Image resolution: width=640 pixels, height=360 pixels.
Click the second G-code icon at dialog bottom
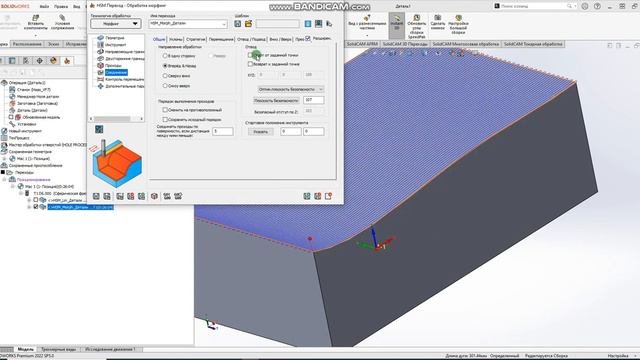[x=178, y=196]
